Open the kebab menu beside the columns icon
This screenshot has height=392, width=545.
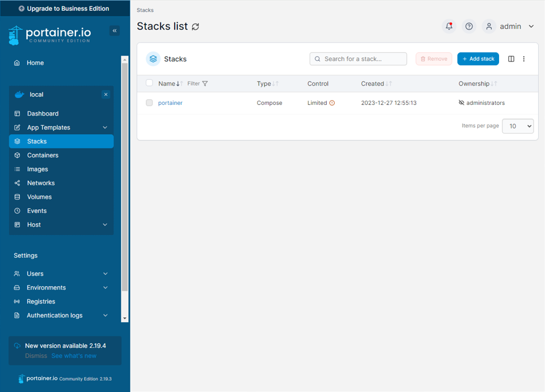click(523, 59)
